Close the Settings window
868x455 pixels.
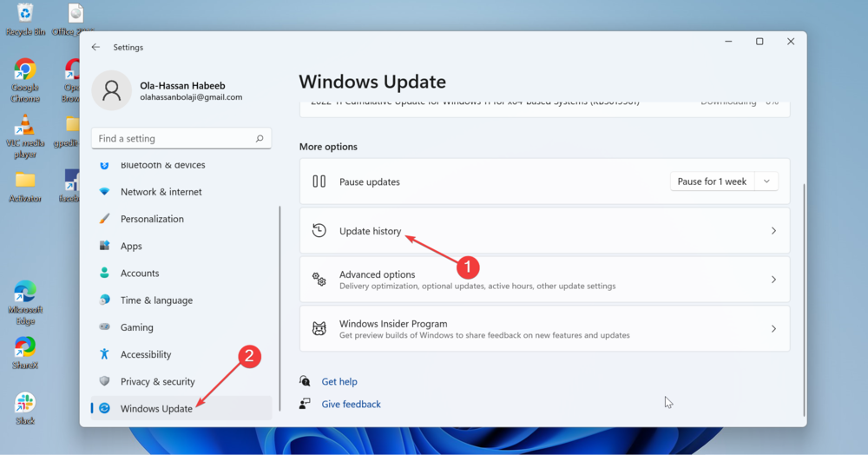(x=791, y=42)
